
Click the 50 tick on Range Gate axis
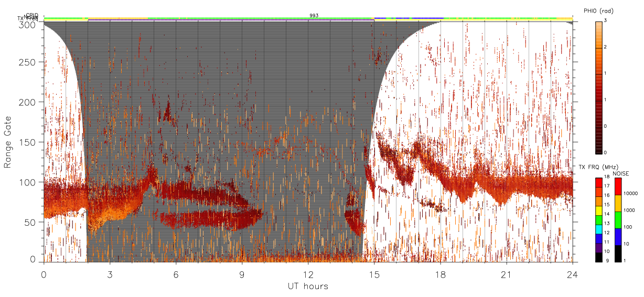[30, 222]
